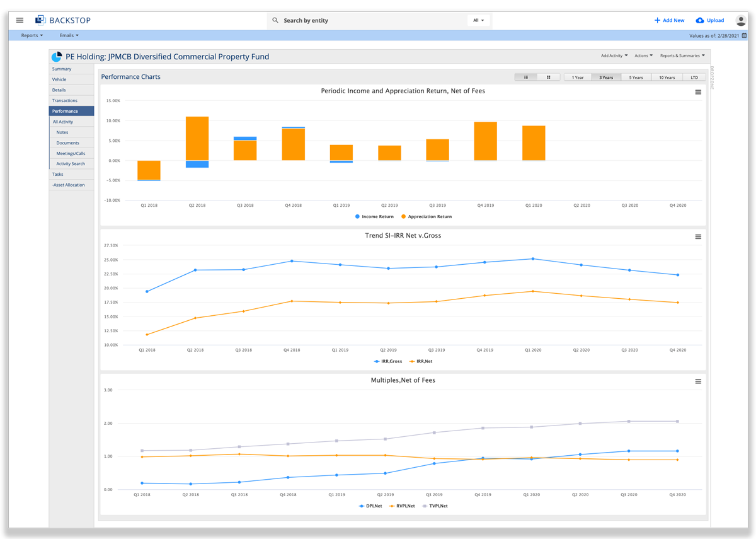Viewport: 756px width, 539px height.
Task: Toggle the IRR,Net legend series
Action: coord(421,361)
